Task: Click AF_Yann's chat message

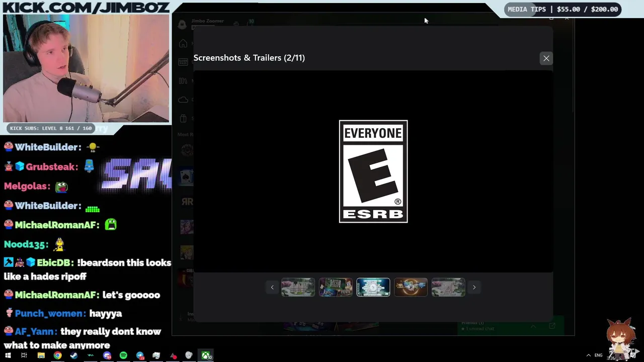Action: pos(83,338)
